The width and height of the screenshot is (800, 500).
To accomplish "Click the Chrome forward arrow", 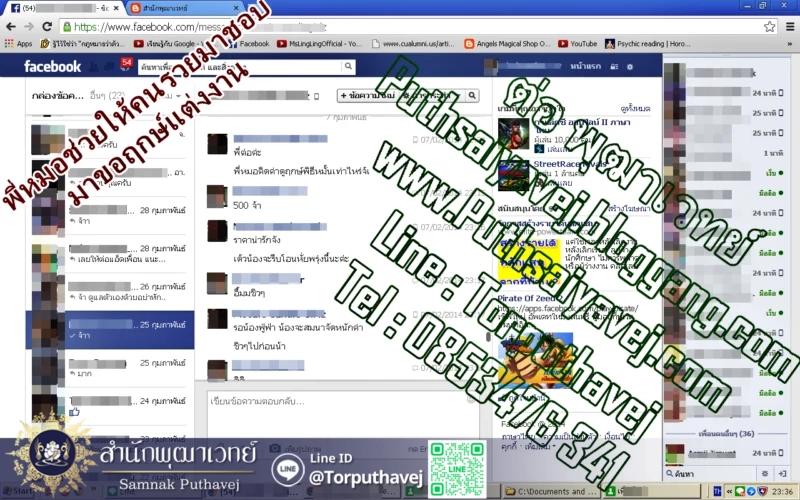I will point(29,27).
